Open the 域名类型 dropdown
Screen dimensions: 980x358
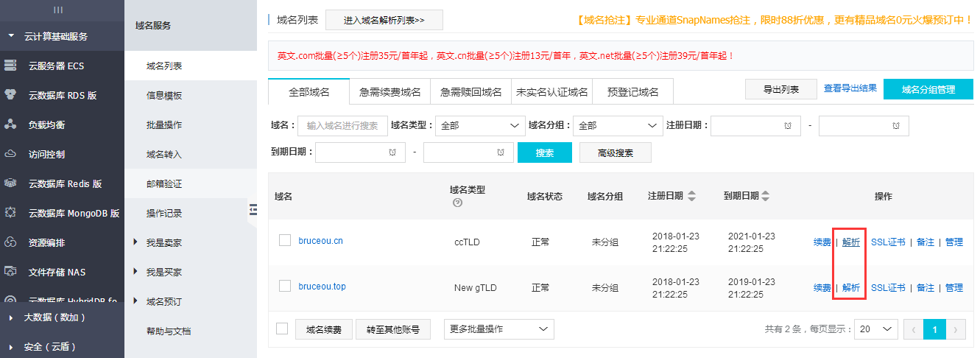tap(480, 126)
